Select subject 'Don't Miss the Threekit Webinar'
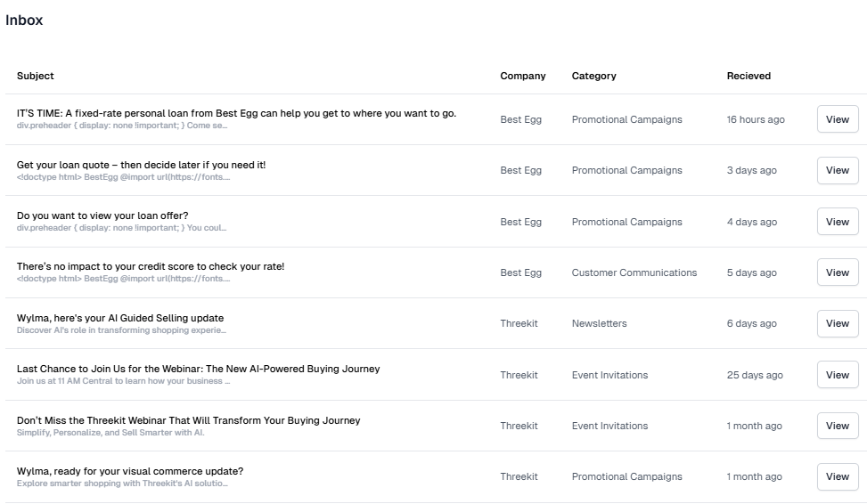Screen dimensions: 867x504 coord(188,420)
